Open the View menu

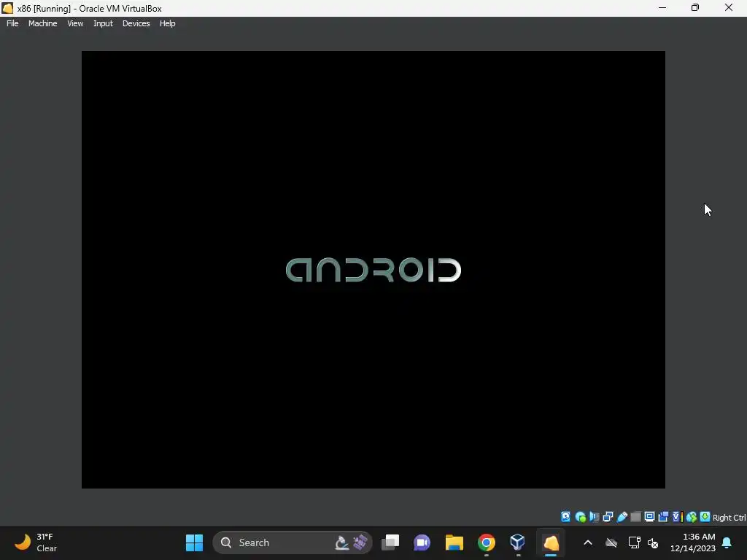point(75,23)
